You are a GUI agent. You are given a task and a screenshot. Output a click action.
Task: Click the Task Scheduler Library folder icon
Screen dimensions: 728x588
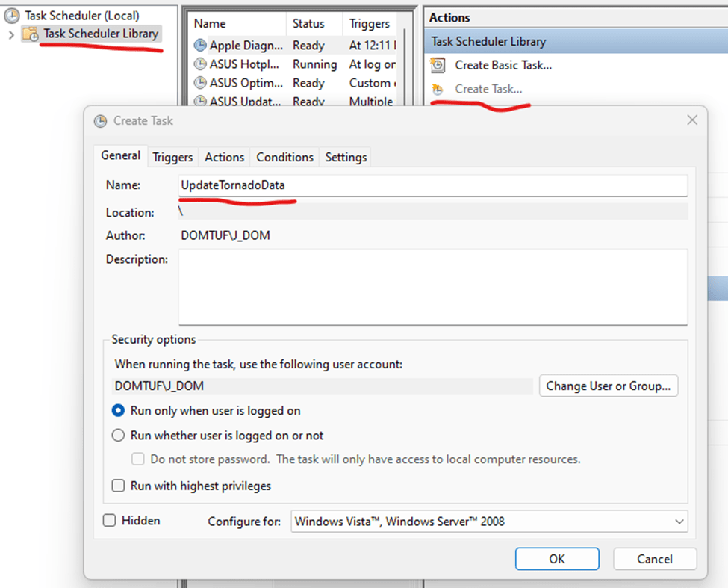tap(31, 34)
